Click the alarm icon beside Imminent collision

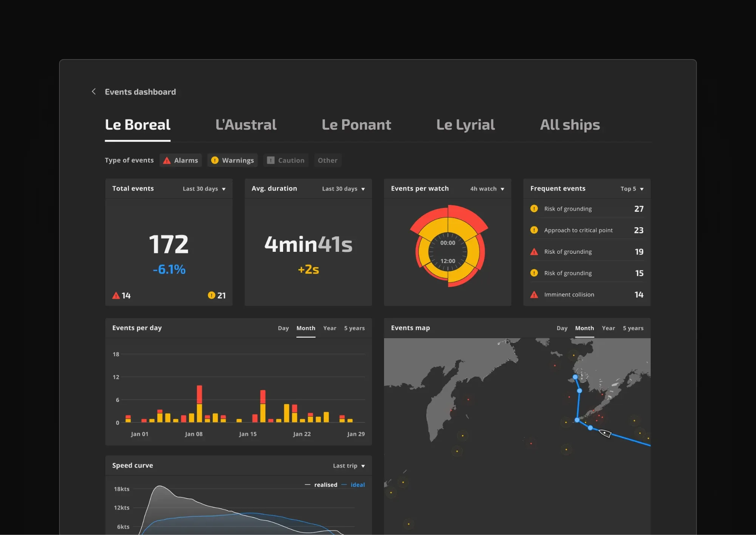click(x=534, y=295)
